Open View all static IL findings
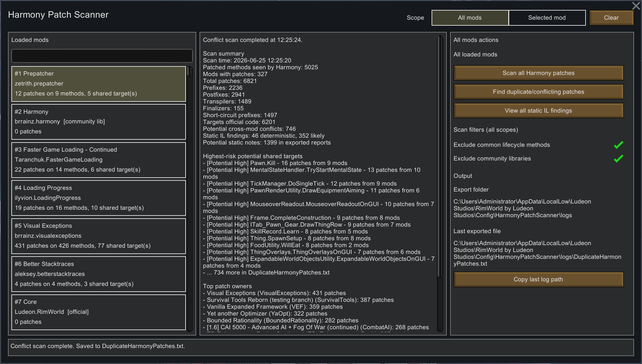The image size is (642, 364). tap(538, 111)
